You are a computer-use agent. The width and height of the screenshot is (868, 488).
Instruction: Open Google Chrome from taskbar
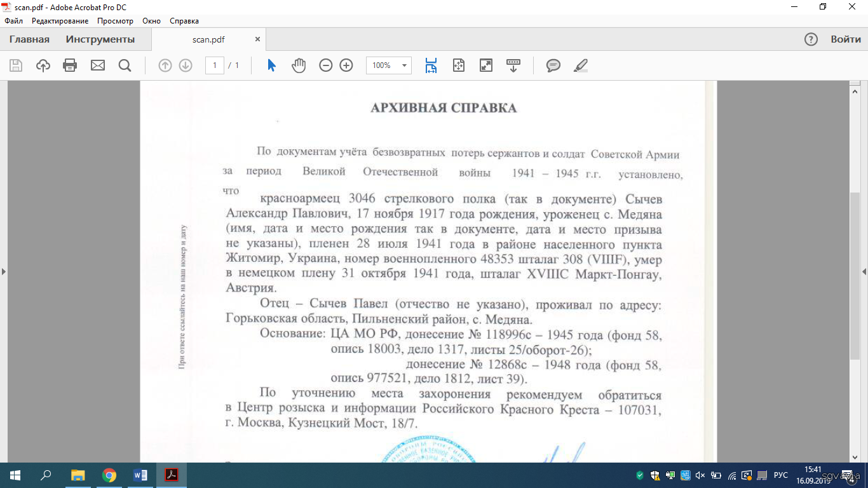pyautogui.click(x=109, y=475)
